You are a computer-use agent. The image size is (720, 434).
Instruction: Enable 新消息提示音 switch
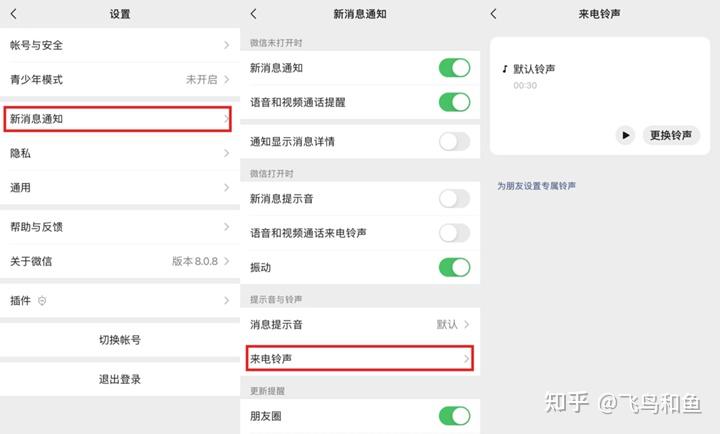[455, 199]
